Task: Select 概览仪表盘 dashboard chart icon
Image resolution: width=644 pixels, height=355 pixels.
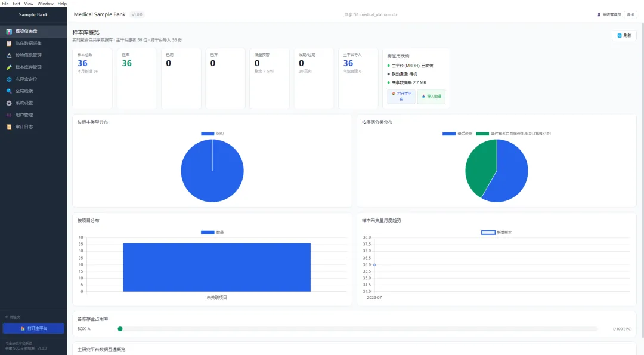Action: click(x=8, y=32)
